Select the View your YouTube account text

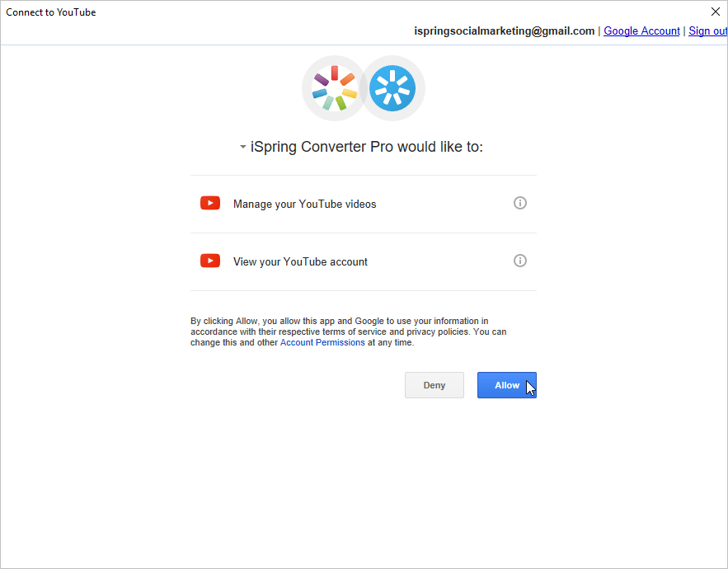tap(300, 262)
